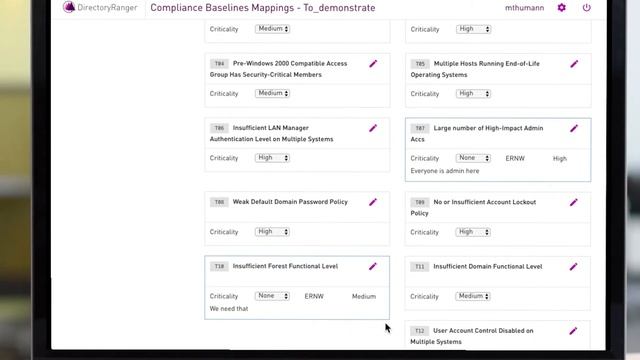
Task: Click the 'Weak Default Domain Password Policy' title
Action: click(290, 202)
